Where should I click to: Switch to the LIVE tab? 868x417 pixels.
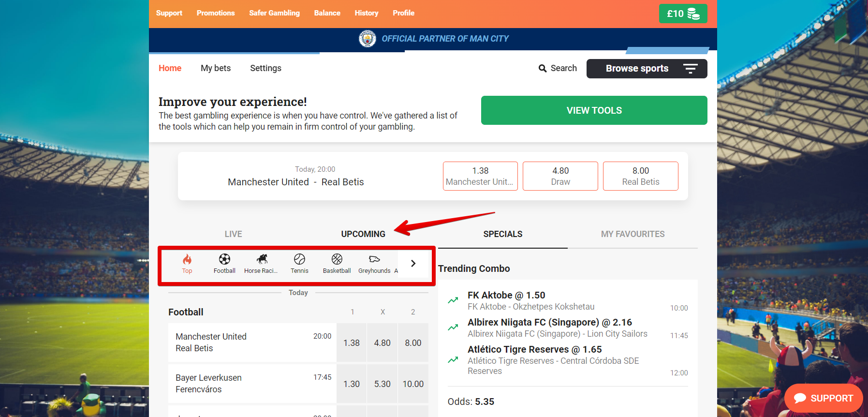233,234
